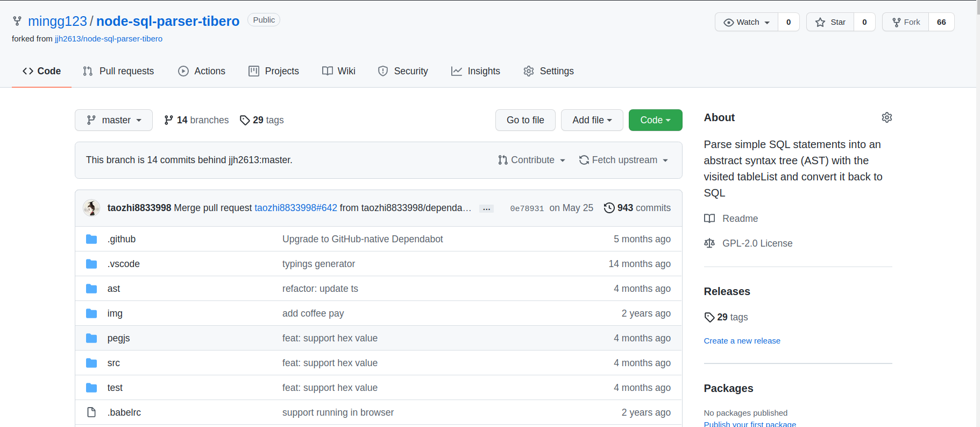
Task: Click the tag icon beside 29 tags in toolbar
Action: pyautogui.click(x=245, y=120)
